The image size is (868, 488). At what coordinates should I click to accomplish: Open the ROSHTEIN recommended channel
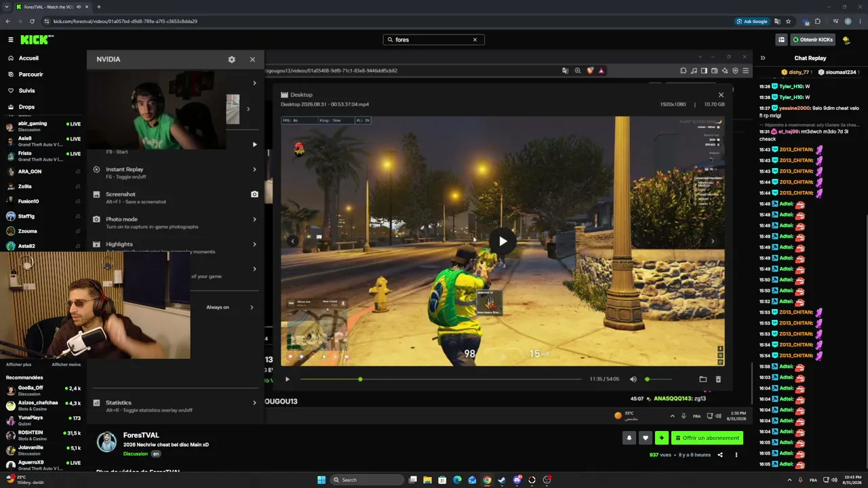tap(43, 434)
